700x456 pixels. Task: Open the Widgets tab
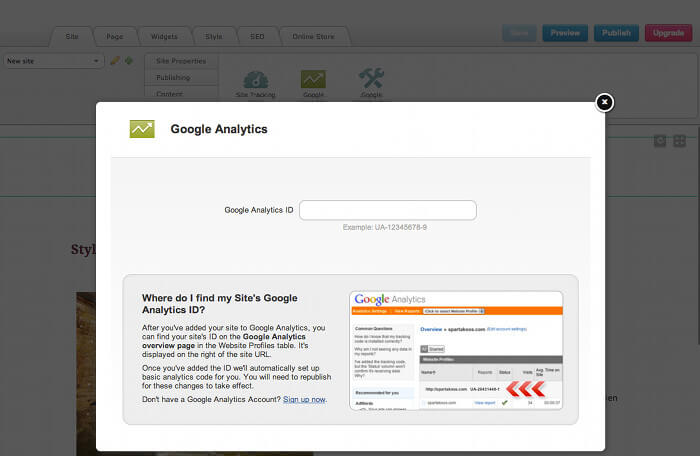(164, 37)
